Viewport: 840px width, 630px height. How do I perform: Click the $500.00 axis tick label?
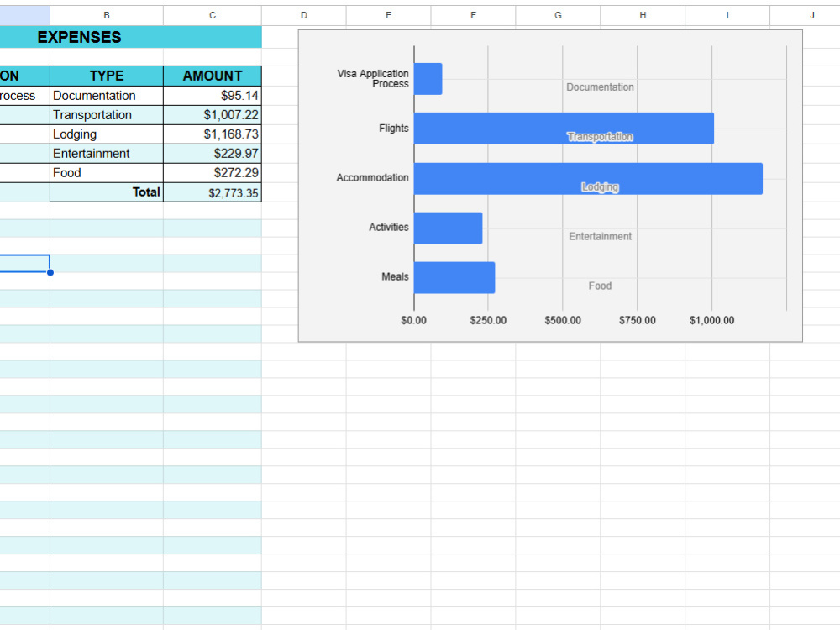pyautogui.click(x=563, y=320)
